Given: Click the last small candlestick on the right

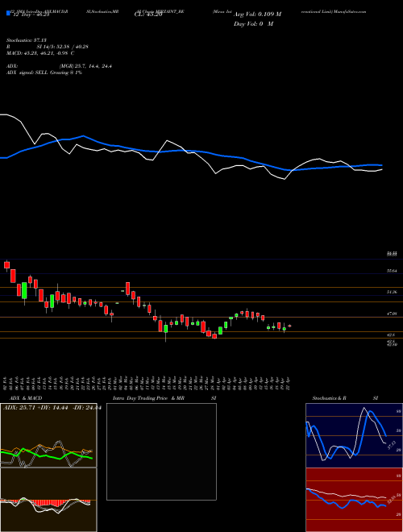Looking at the screenshot, I should (x=289, y=326).
